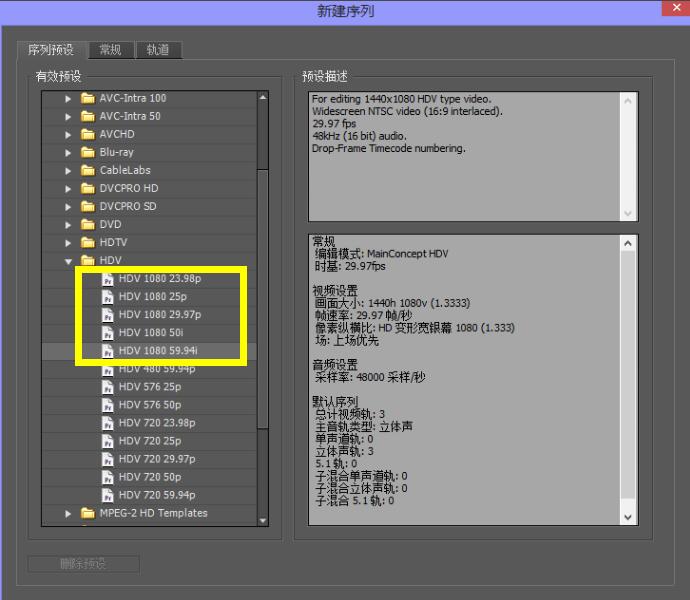Click preset icon for HDV 720 23.98p
The image size is (690, 600).
pos(107,423)
